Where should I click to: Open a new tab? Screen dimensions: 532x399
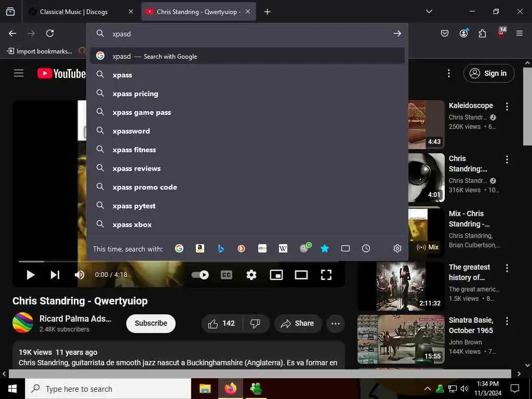coord(268,12)
